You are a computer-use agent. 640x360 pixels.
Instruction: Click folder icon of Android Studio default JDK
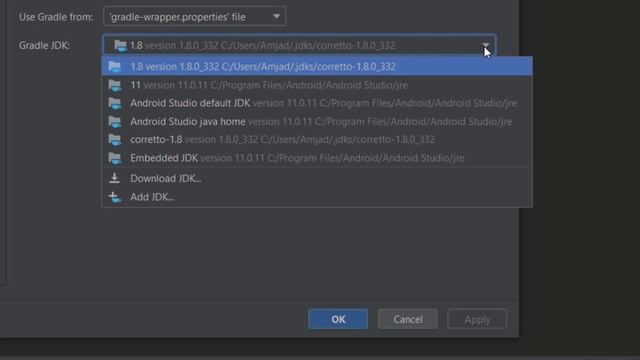click(x=115, y=103)
